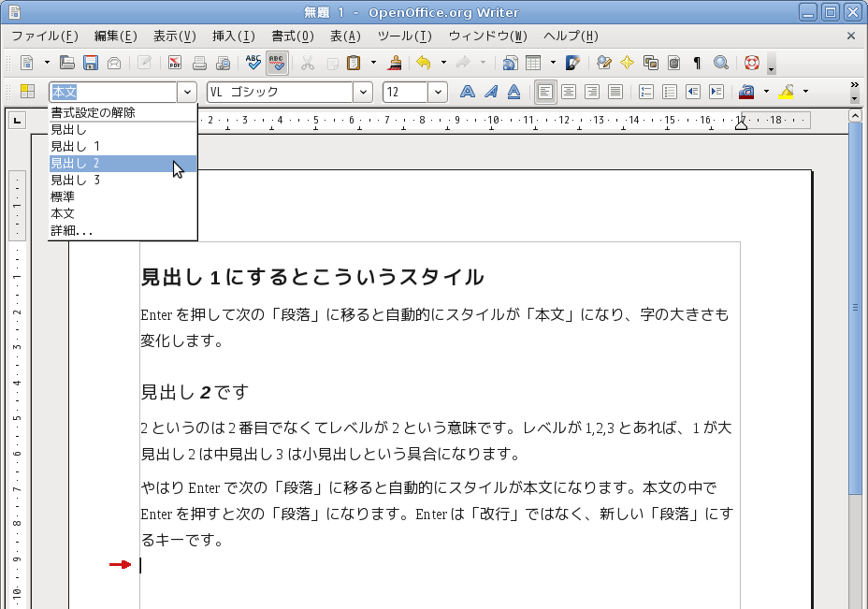This screenshot has width=868, height=609.
Task: Choose 書式設定の解除 in the style list
Action: pyautogui.click(x=93, y=112)
